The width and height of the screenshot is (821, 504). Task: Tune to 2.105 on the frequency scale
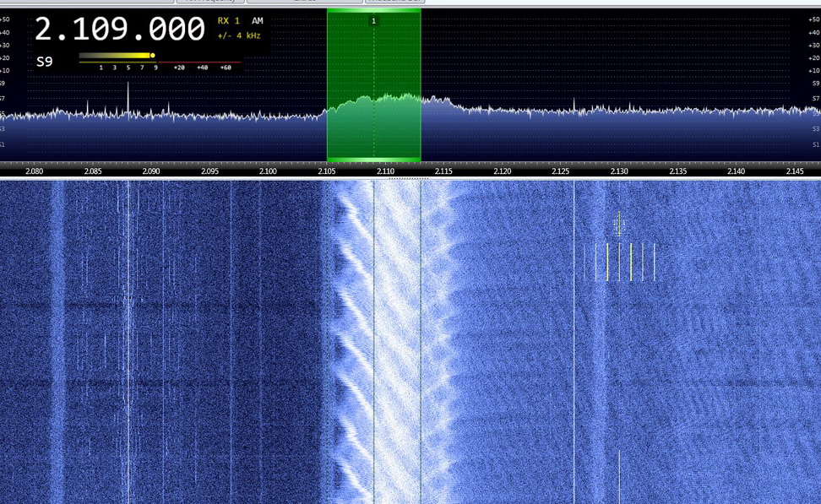tap(327, 171)
